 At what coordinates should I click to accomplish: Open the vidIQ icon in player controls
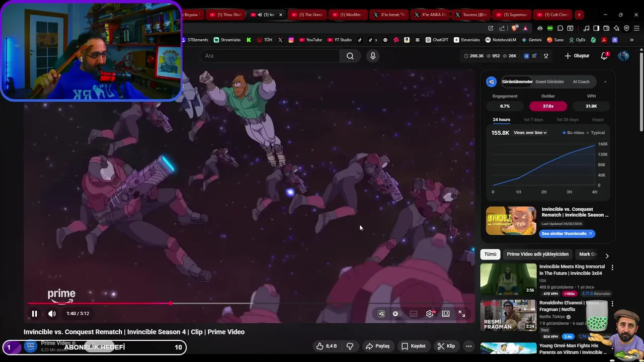point(381,314)
